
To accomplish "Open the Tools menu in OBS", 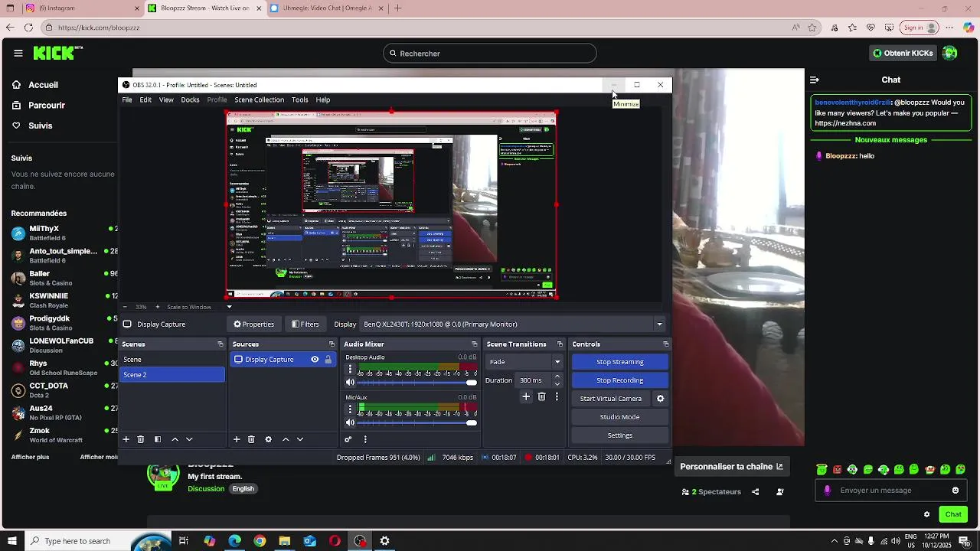I will click(300, 99).
